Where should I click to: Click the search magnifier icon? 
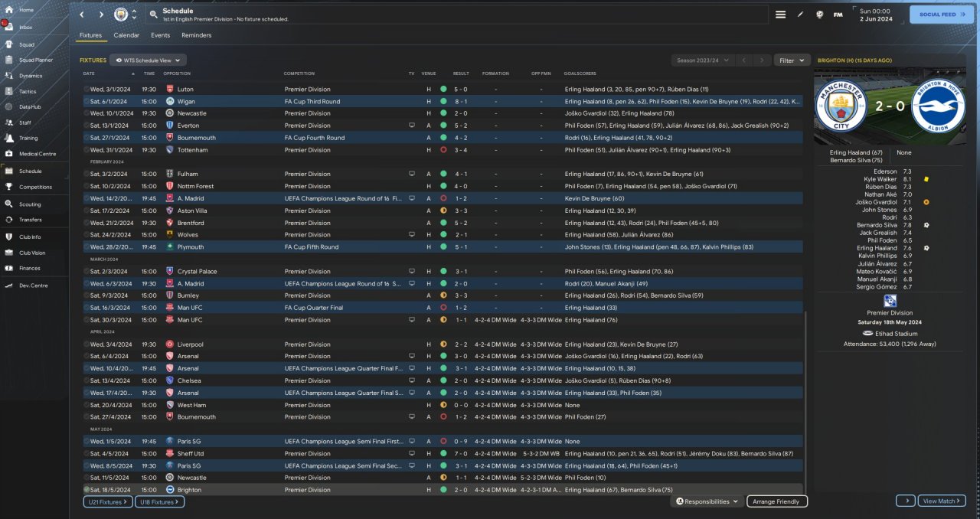tap(153, 15)
